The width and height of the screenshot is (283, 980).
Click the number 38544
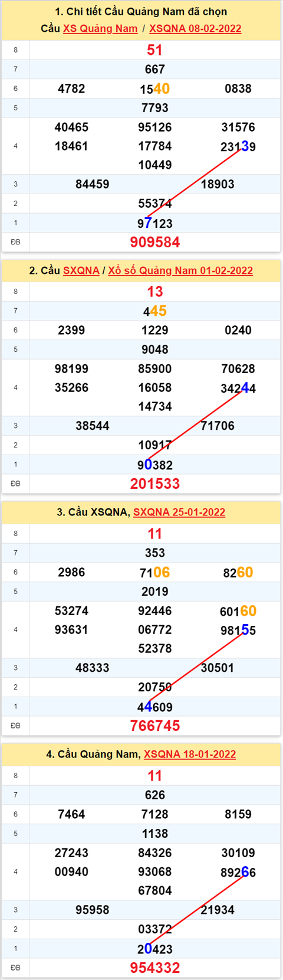point(93,426)
